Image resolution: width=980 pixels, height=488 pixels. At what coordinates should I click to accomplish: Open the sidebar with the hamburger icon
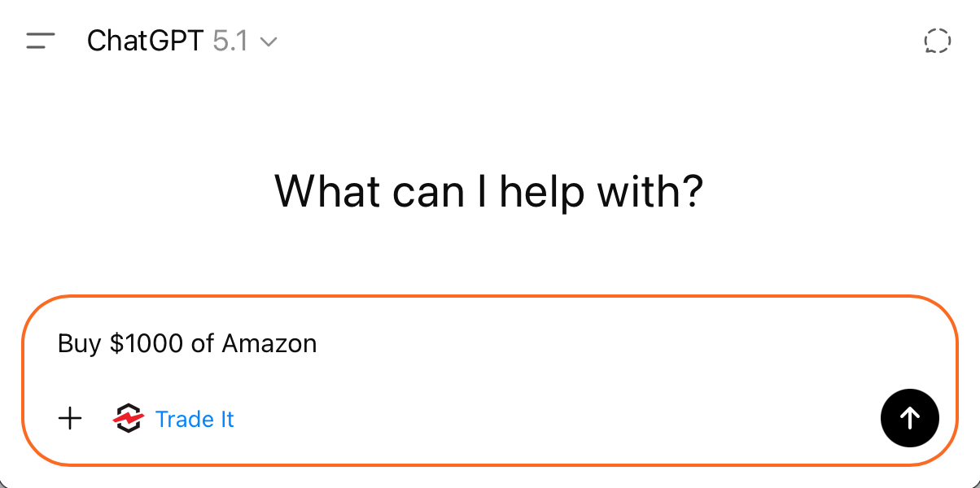pos(41,41)
